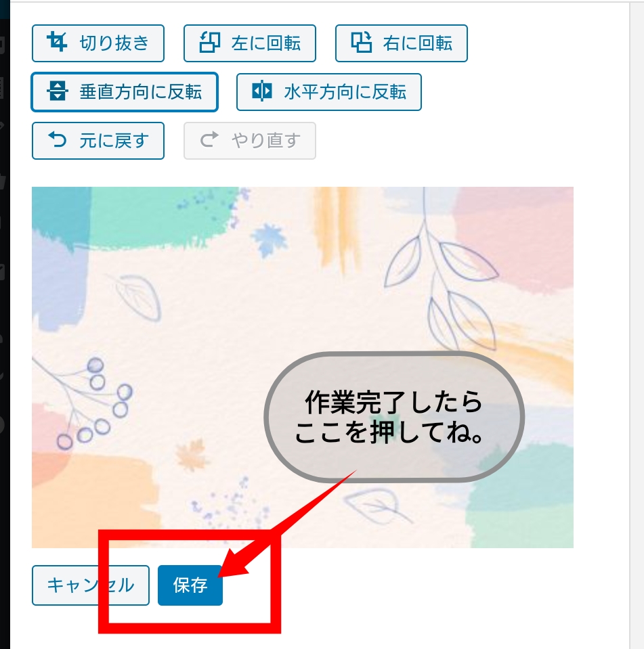Rotate image using the 左に回転 label

point(266,43)
